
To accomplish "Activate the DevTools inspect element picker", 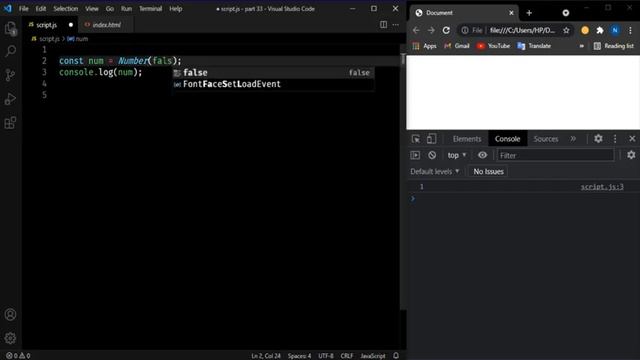I will tap(416, 139).
